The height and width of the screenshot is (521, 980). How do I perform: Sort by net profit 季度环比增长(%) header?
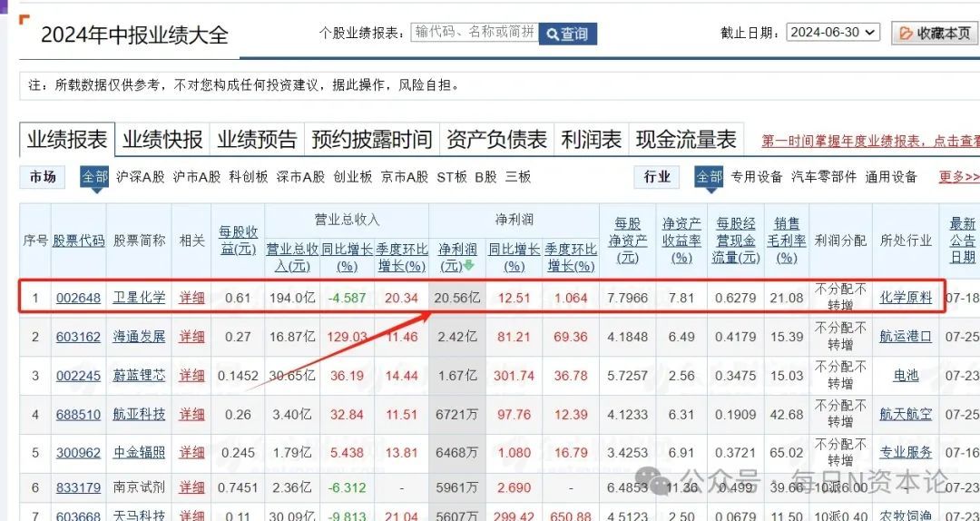[x=571, y=258]
